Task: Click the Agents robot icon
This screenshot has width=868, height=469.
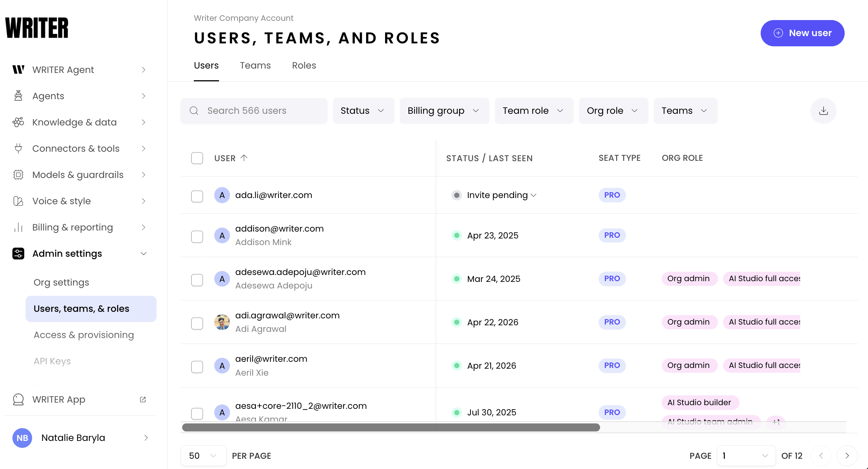Action: click(x=18, y=96)
